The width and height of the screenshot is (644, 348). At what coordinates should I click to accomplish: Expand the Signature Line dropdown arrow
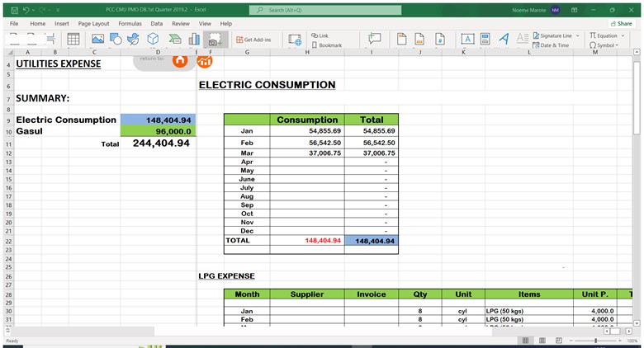click(x=577, y=35)
